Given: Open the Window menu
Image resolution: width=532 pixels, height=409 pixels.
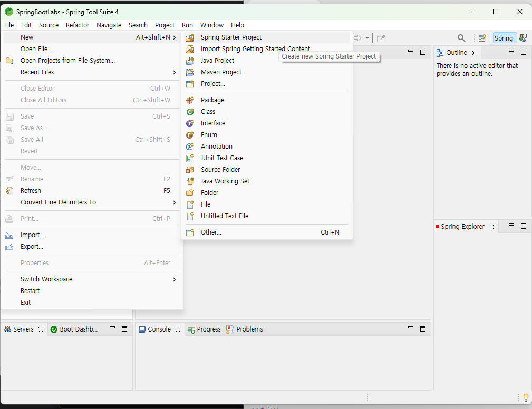Looking at the screenshot, I should (x=212, y=25).
